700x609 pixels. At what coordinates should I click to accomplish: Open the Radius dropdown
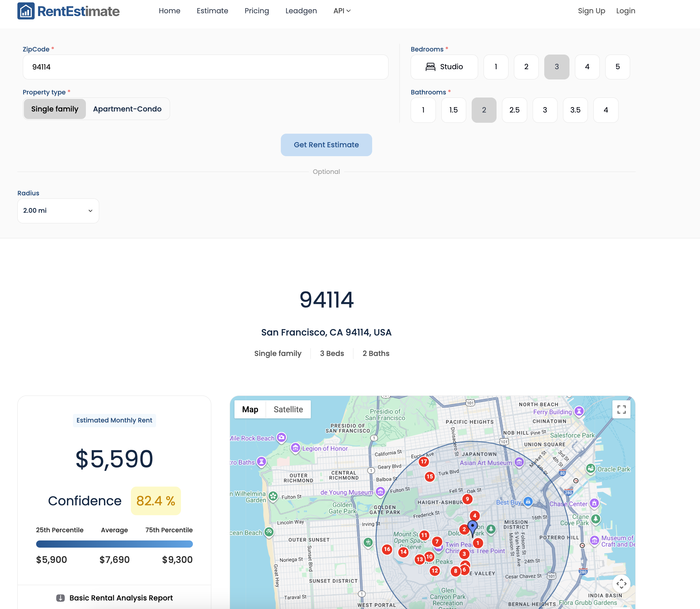click(58, 211)
